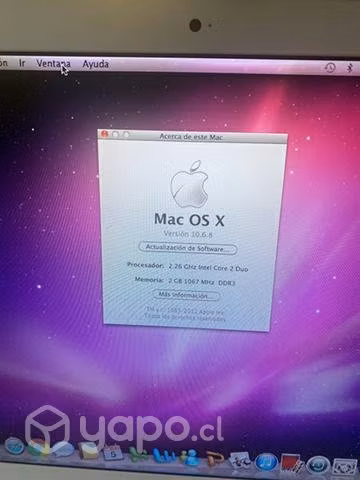
Task: Click the Time Machine menu bar icon
Action: coord(330,67)
